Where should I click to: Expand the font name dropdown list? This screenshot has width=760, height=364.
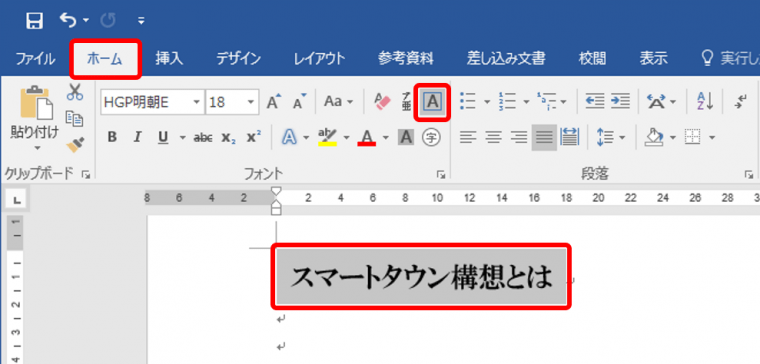click(x=197, y=102)
